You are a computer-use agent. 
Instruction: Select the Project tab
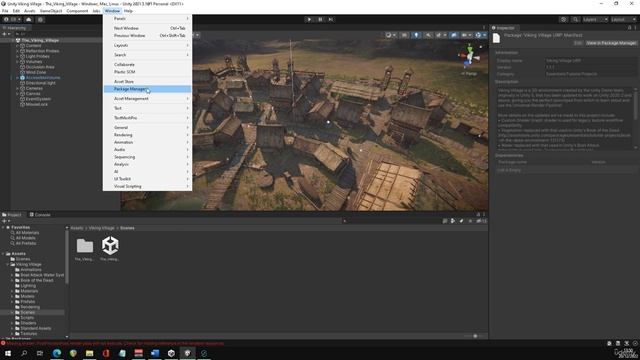tap(12, 215)
